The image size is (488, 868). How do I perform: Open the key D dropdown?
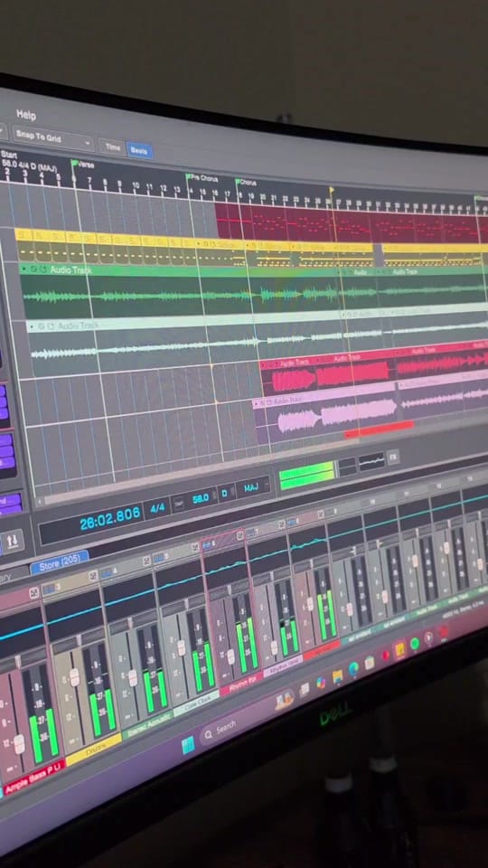(x=226, y=494)
